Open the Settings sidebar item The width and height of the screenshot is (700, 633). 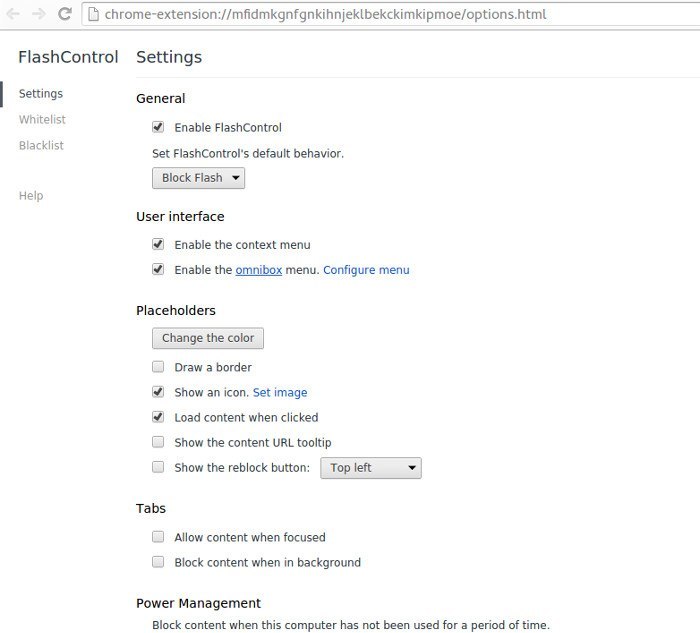41,94
